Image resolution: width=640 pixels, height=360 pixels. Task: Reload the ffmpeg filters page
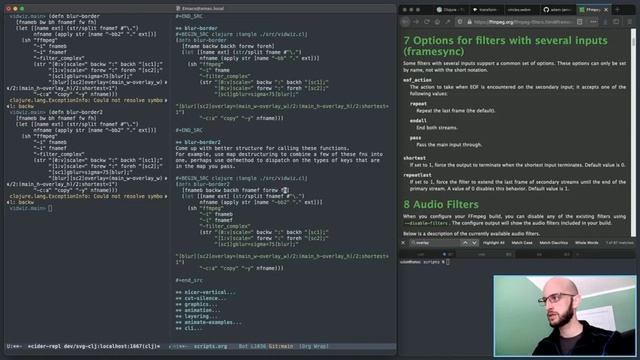coord(427,22)
